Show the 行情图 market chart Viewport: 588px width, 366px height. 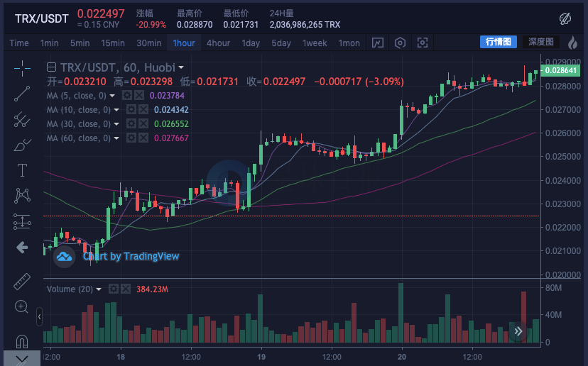[499, 42]
